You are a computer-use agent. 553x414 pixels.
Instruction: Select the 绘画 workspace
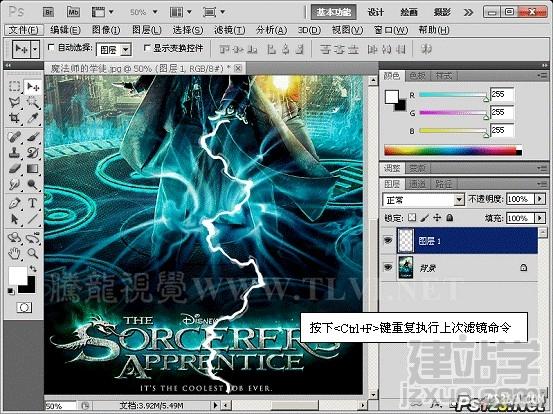[409, 12]
